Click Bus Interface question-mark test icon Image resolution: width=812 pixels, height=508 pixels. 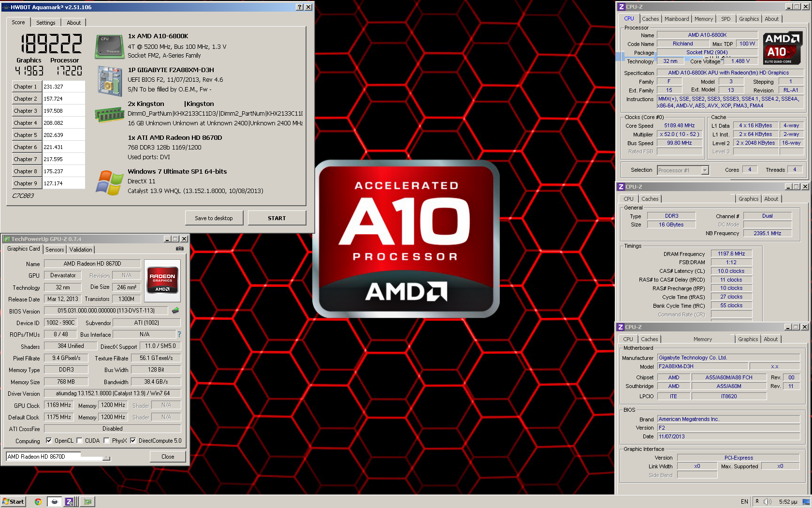[179, 334]
